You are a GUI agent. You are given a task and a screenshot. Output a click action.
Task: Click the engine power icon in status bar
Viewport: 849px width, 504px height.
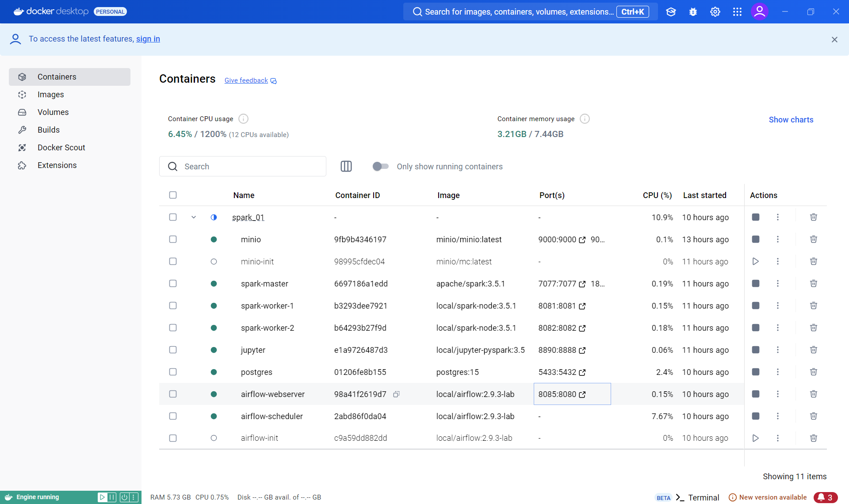(x=124, y=497)
